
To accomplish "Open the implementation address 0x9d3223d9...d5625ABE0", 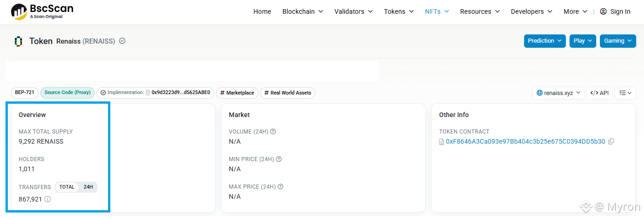I will click(x=181, y=93).
